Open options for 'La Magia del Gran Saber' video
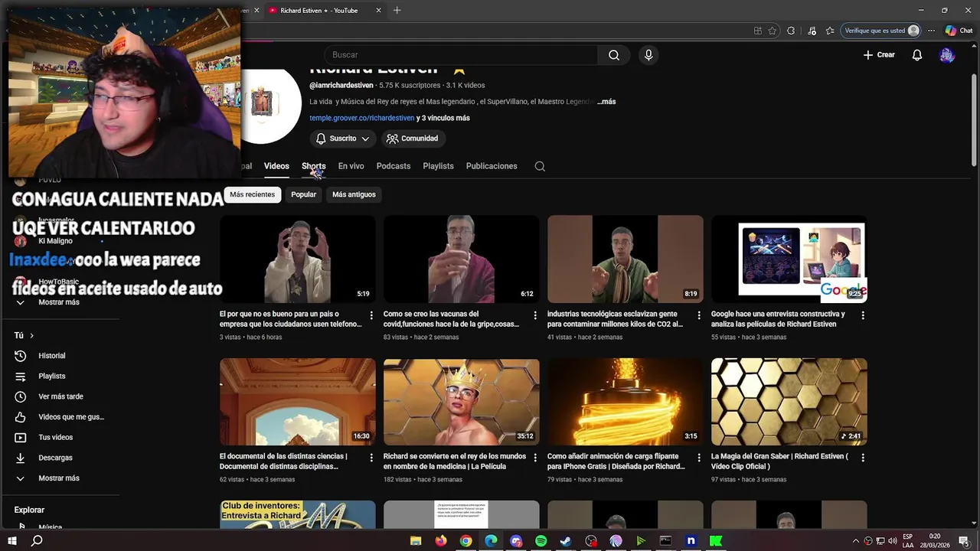This screenshot has width=980, height=551. coord(863,458)
